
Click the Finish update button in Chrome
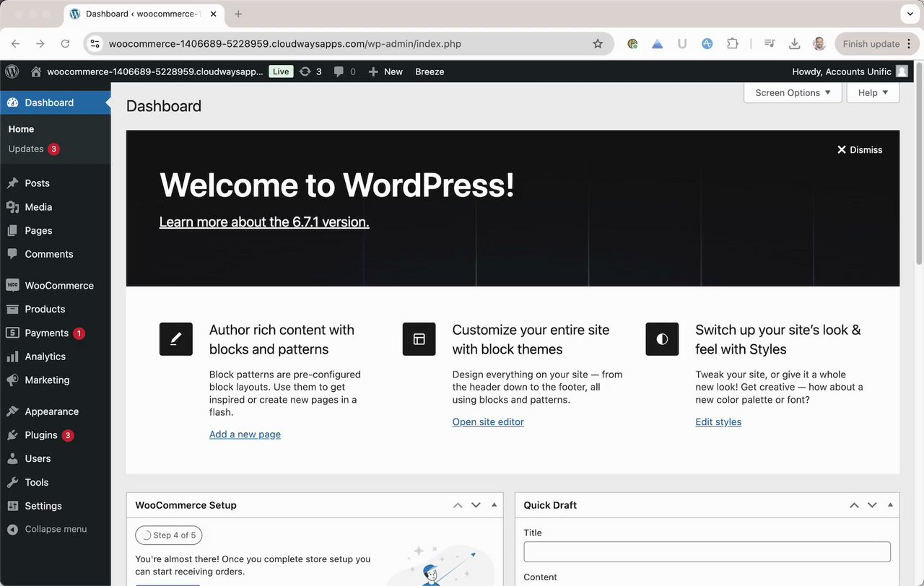876,44
